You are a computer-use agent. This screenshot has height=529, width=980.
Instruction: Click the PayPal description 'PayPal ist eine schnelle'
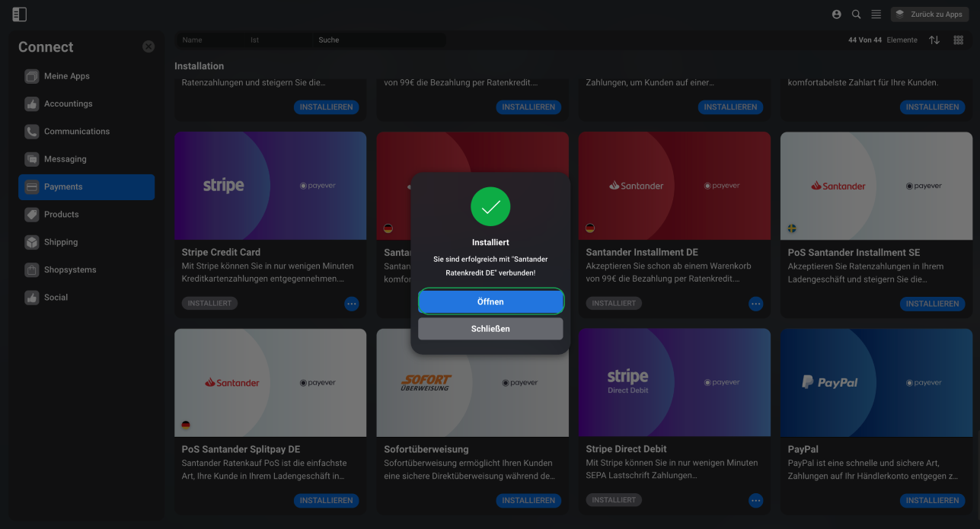(x=873, y=470)
